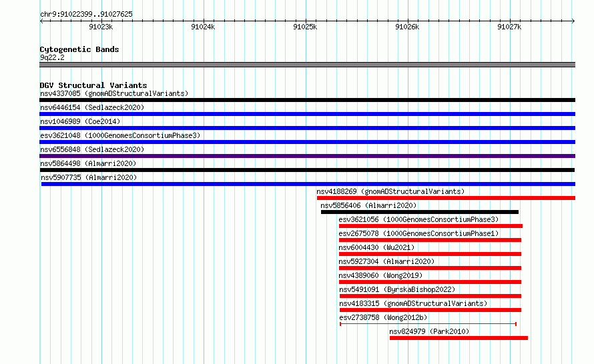Click the 91027k ruler label
The image size is (594, 364).
click(509, 27)
